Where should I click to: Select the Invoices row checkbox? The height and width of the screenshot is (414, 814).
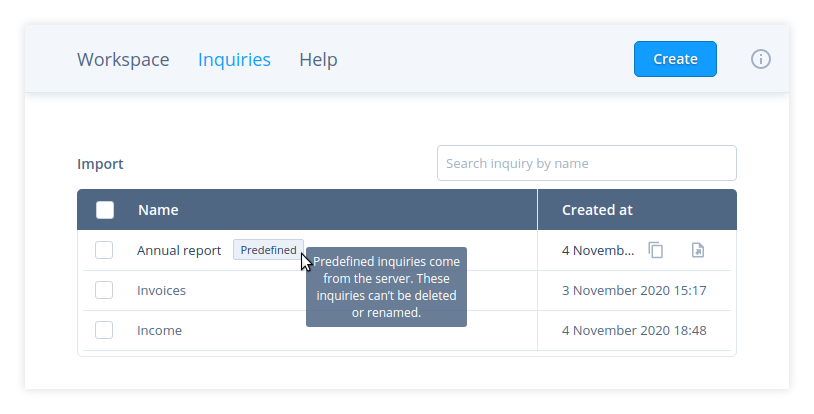tap(104, 290)
